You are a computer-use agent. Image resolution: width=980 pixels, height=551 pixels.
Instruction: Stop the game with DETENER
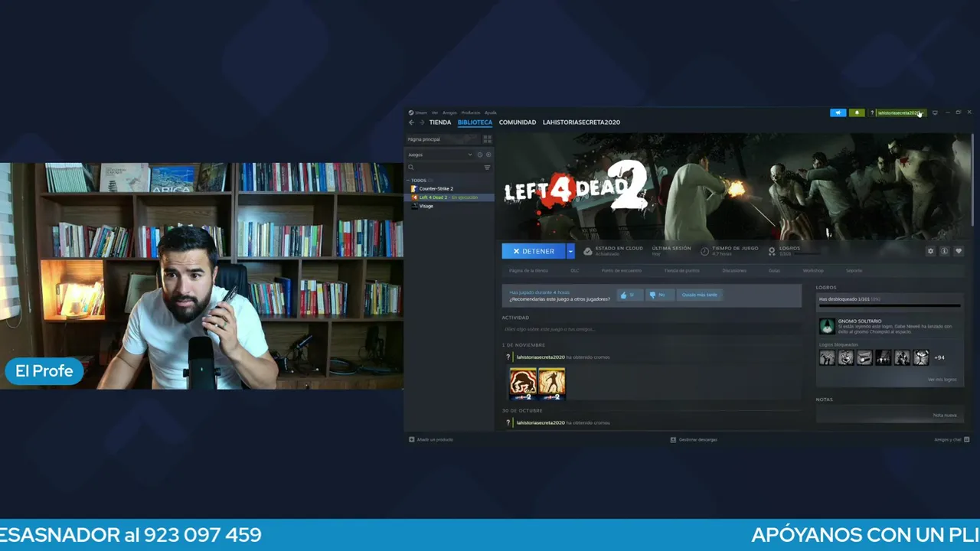pos(534,251)
